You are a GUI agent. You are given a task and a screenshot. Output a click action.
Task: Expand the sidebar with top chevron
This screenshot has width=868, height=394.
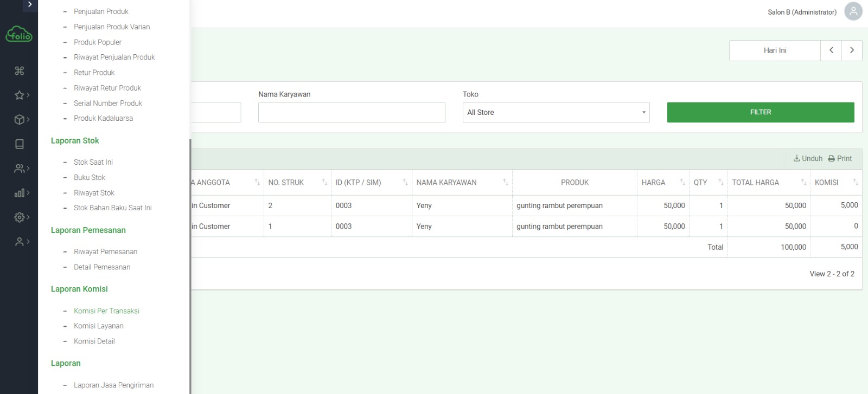click(x=30, y=5)
